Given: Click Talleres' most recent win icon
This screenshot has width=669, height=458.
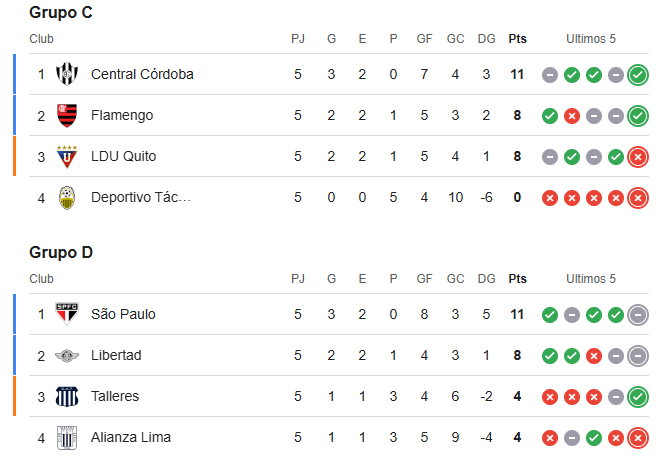Looking at the screenshot, I should click(x=638, y=397).
